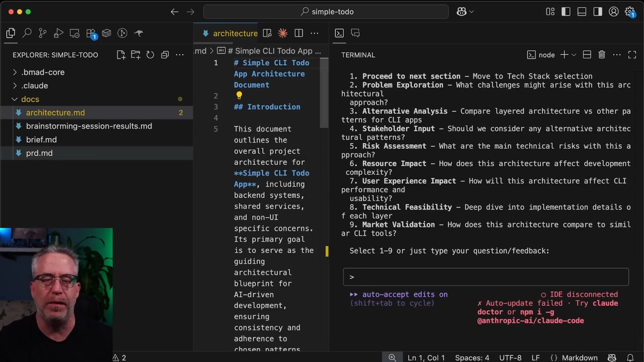The image size is (644, 362).
Task: Refresh the Explorer file tree
Action: click(x=150, y=55)
